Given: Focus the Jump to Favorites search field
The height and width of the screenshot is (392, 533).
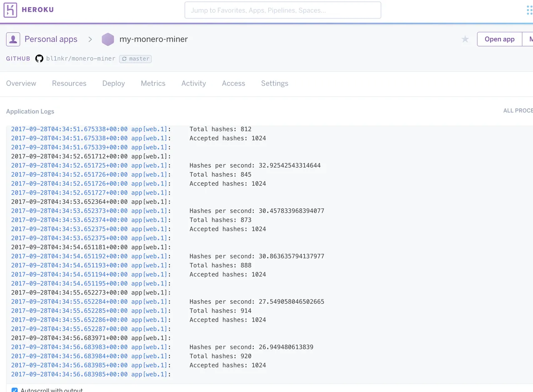Looking at the screenshot, I should point(283,10).
